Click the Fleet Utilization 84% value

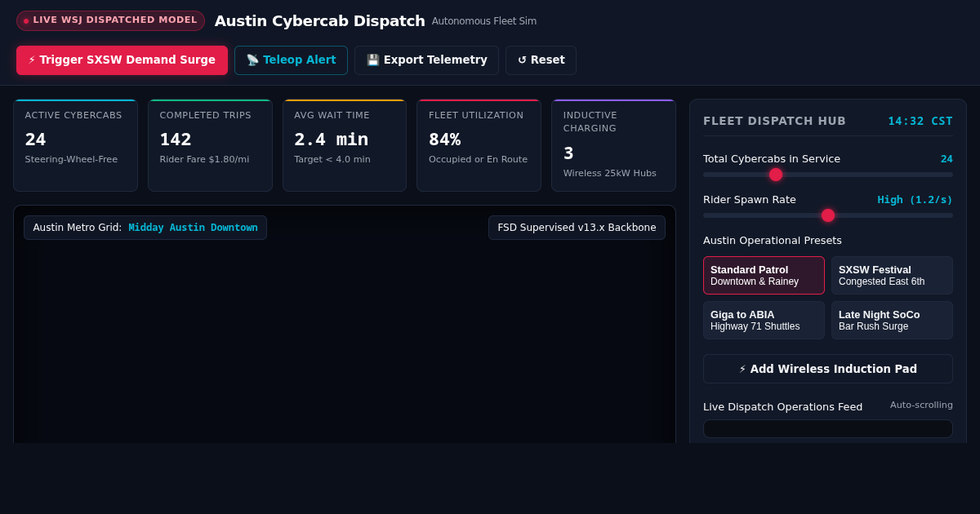tap(444, 140)
